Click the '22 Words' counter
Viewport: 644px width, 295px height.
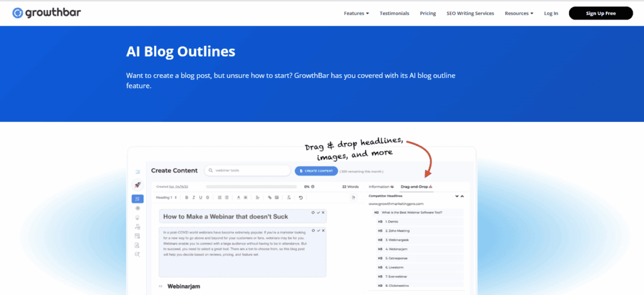point(350,187)
